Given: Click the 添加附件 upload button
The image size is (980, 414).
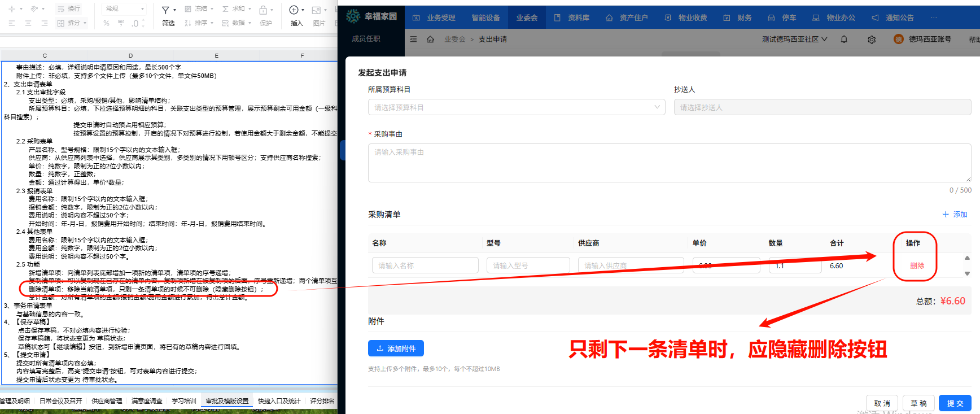Looking at the screenshot, I should [396, 348].
